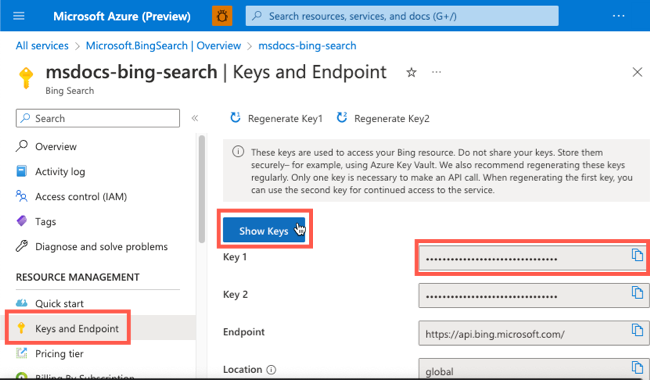Copy the Endpoint URL
Image resolution: width=650 pixels, height=380 pixels.
point(637,330)
